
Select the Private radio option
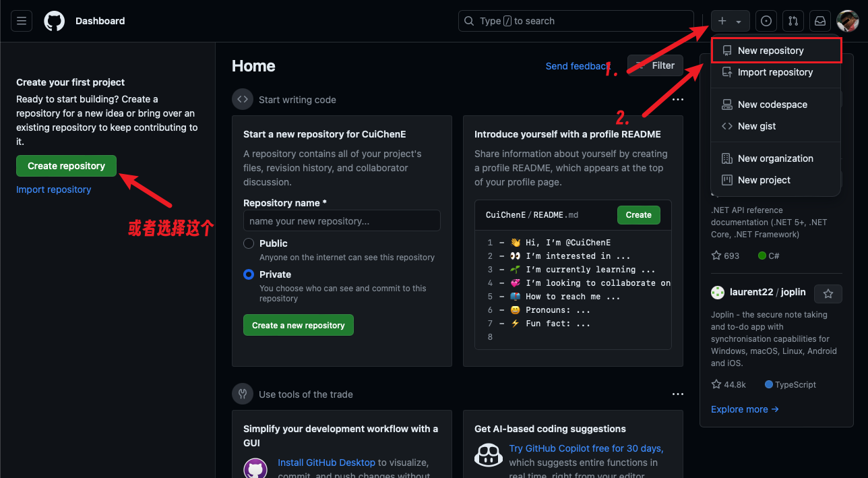click(x=249, y=274)
